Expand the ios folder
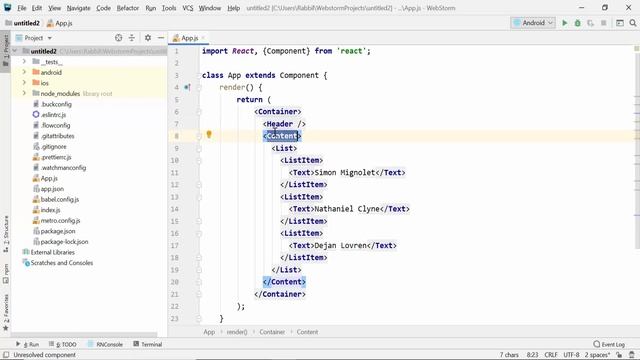 24,83
